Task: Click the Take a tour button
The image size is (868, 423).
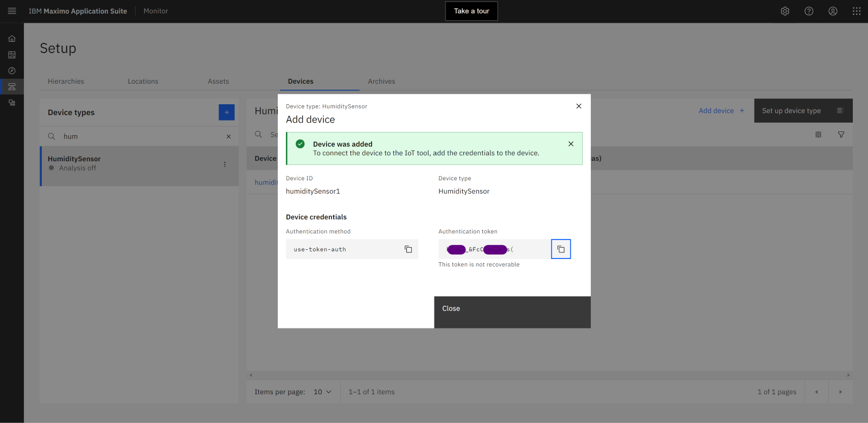Action: click(471, 11)
